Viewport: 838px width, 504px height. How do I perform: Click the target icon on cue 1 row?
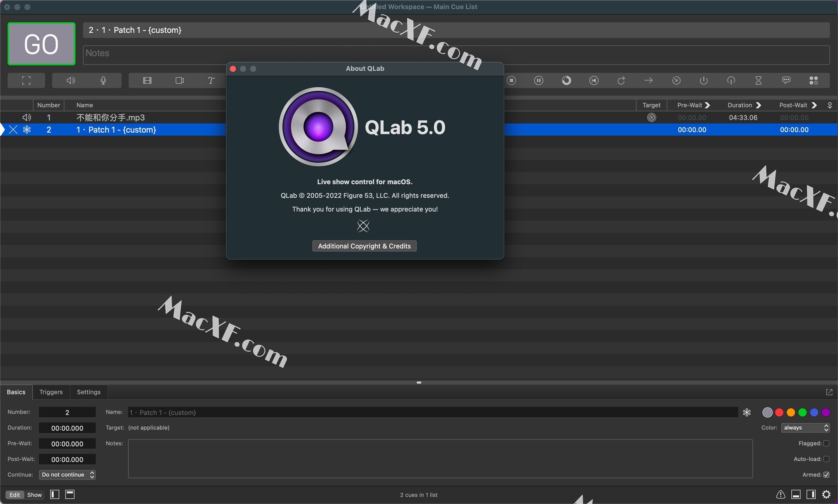(652, 117)
